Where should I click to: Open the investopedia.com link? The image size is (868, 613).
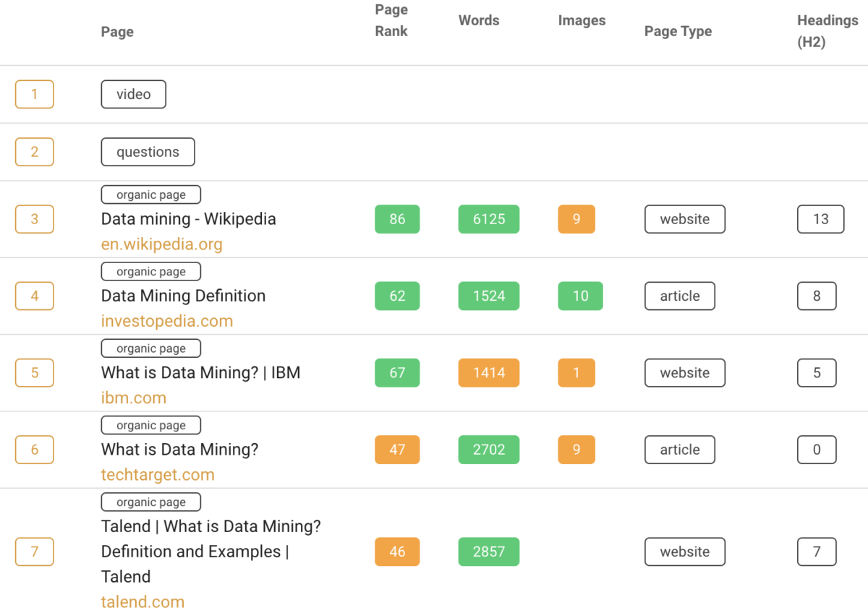coord(167,321)
